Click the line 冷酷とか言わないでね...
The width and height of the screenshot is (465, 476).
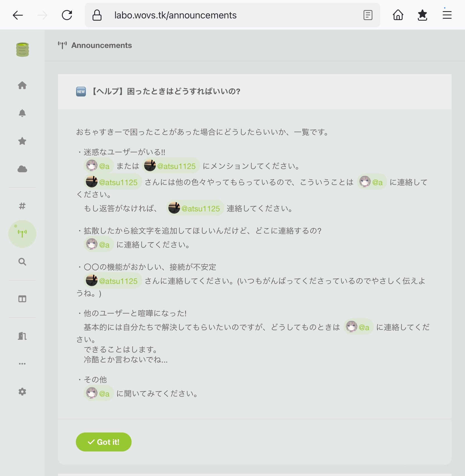click(126, 360)
